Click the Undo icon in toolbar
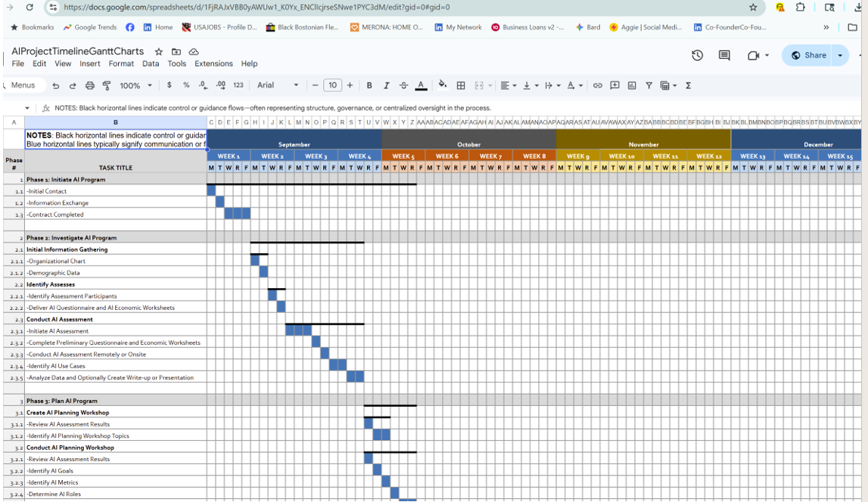868x502 pixels. click(x=55, y=85)
